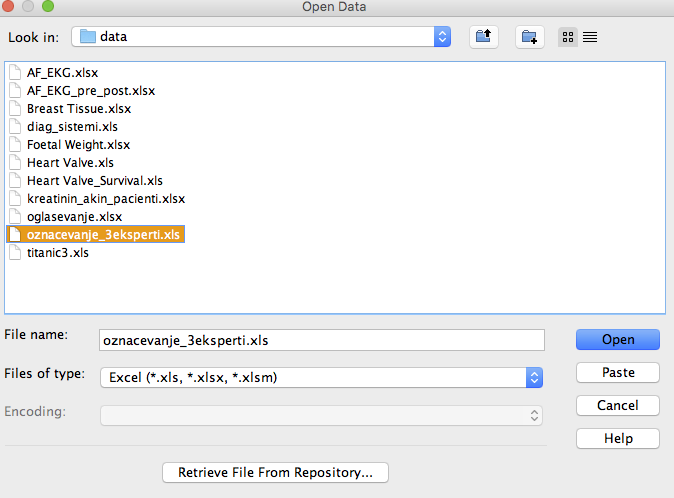Expand the disabled Encoding dropdown

(x=534, y=415)
